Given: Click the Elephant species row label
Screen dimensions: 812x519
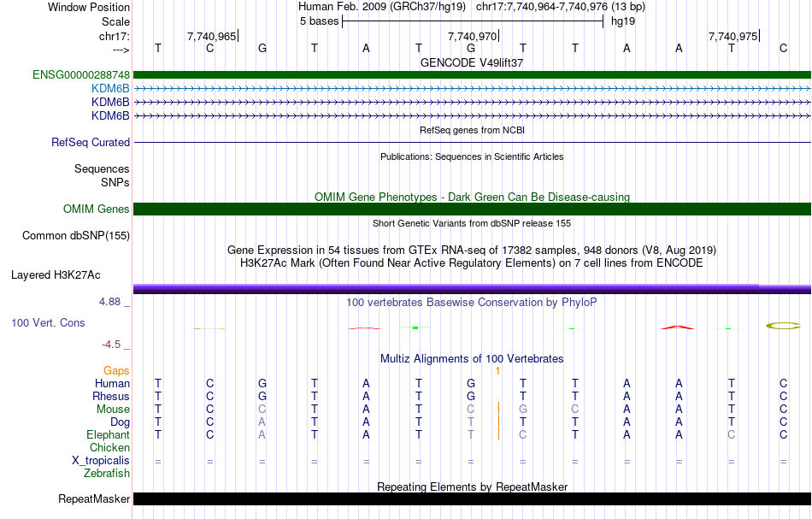Looking at the screenshot, I should point(109,434).
